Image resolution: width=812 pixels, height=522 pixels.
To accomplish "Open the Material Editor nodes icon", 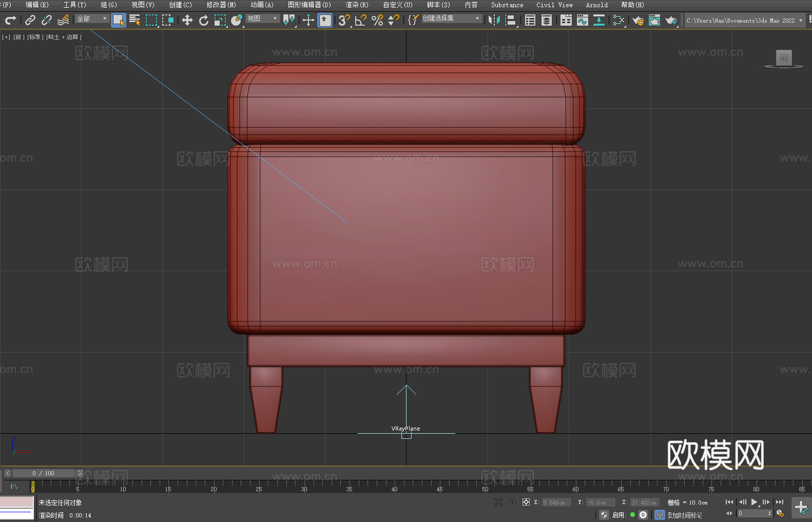I will 618,20.
